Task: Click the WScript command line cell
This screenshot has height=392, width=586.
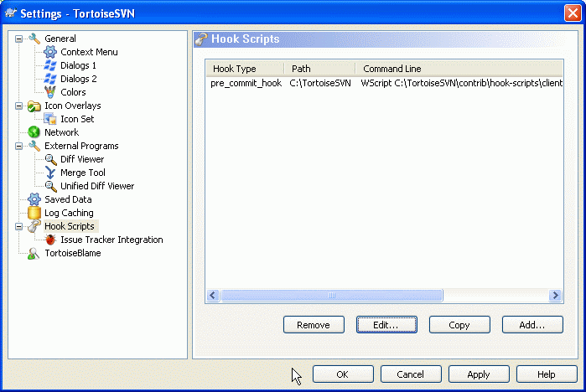Action: 461,83
